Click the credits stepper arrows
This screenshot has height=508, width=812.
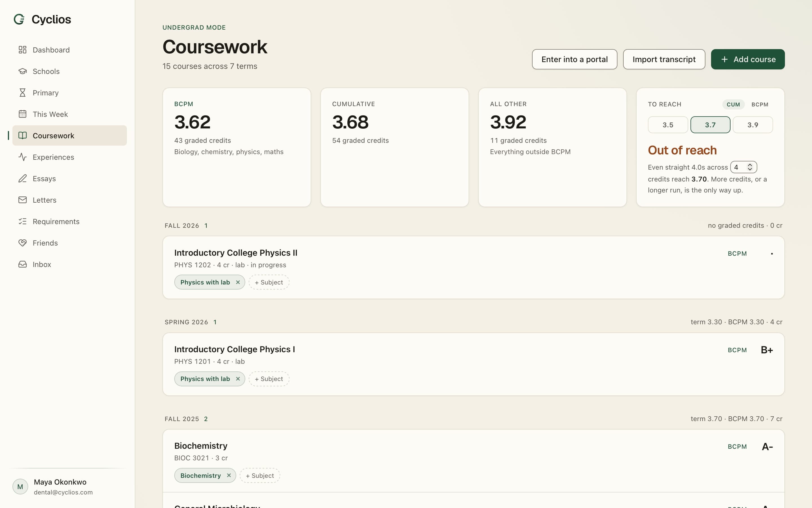click(x=750, y=167)
